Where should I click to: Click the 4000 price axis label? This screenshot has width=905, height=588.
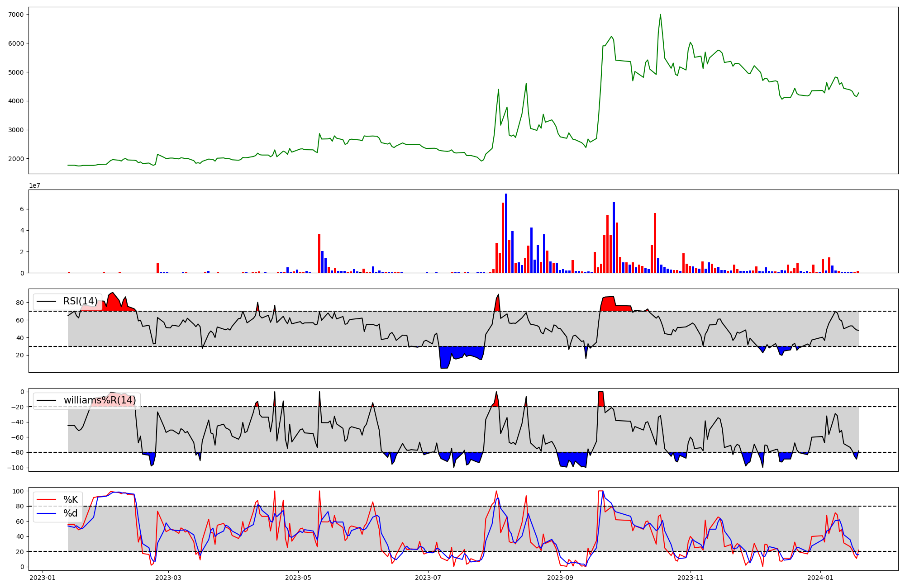pos(16,101)
